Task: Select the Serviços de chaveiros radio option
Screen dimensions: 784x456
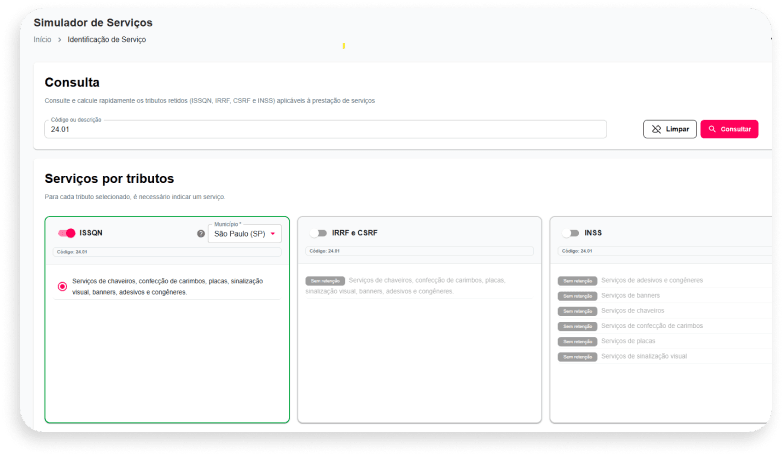Action: click(x=62, y=286)
